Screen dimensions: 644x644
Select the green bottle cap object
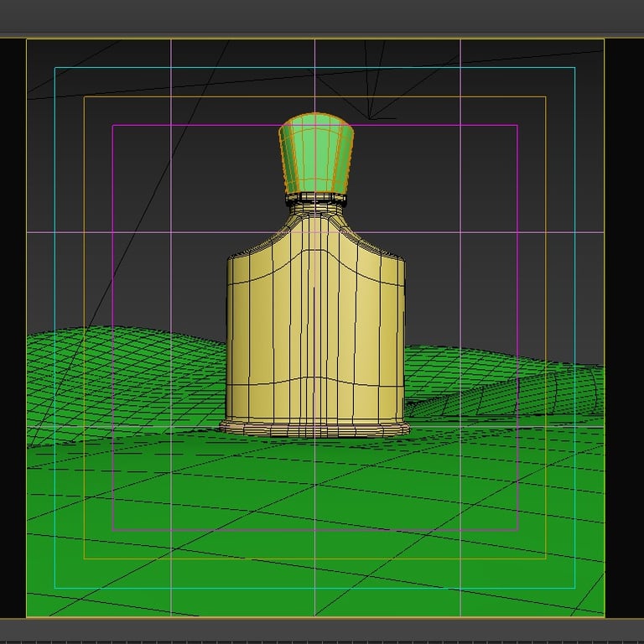tap(316, 153)
